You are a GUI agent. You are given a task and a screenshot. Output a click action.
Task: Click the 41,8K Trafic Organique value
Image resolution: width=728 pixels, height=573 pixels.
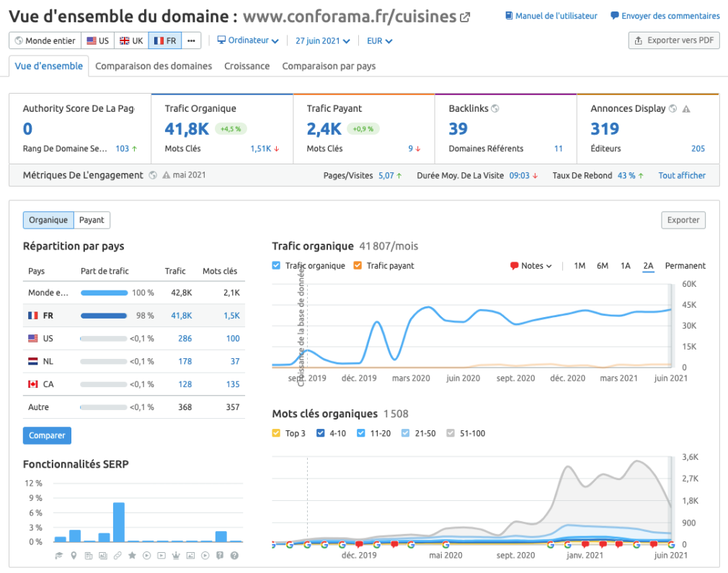pyautogui.click(x=187, y=129)
